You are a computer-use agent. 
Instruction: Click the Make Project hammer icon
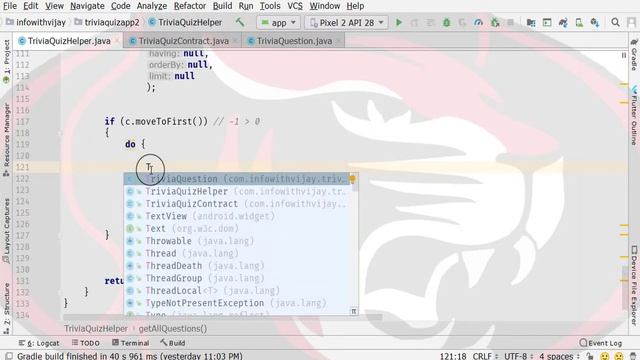240,22
